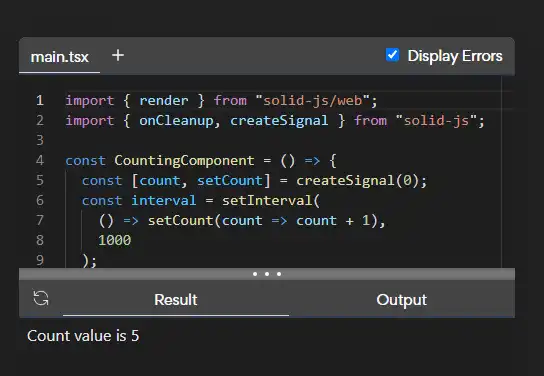Click the "render" identifier on line 1
The height and width of the screenshot is (376, 544).
pos(164,101)
